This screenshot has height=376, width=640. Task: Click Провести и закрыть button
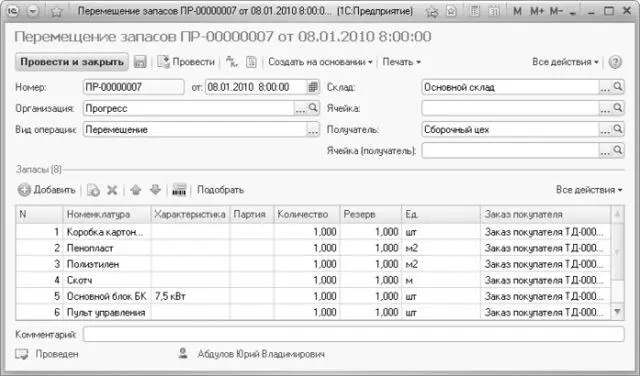(x=72, y=62)
